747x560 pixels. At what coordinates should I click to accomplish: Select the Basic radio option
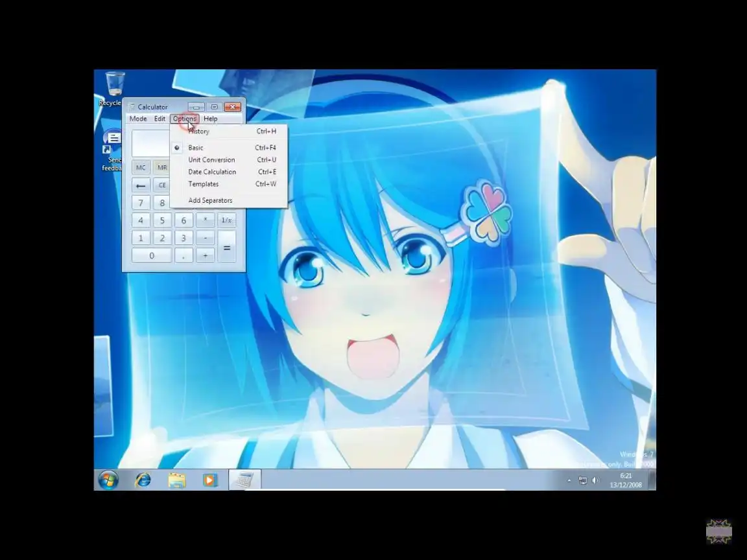point(228,148)
